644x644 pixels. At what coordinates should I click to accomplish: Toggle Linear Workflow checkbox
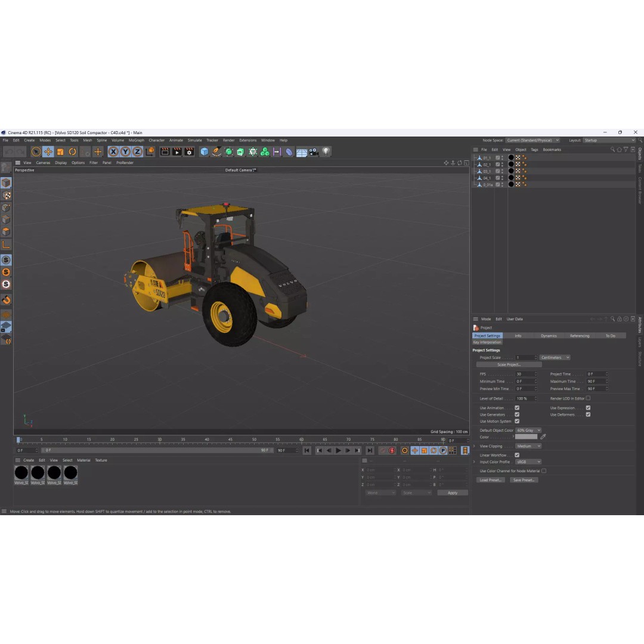click(x=517, y=455)
